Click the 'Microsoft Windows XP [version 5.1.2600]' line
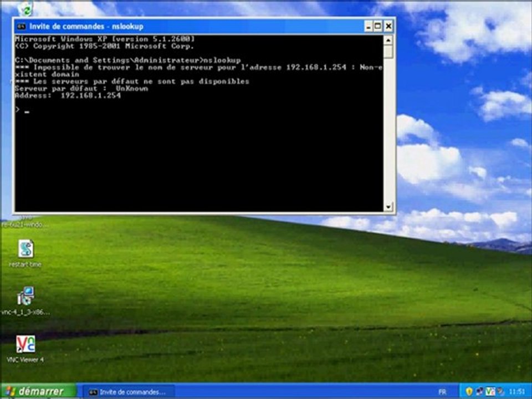This screenshot has height=399, width=532. pos(105,39)
